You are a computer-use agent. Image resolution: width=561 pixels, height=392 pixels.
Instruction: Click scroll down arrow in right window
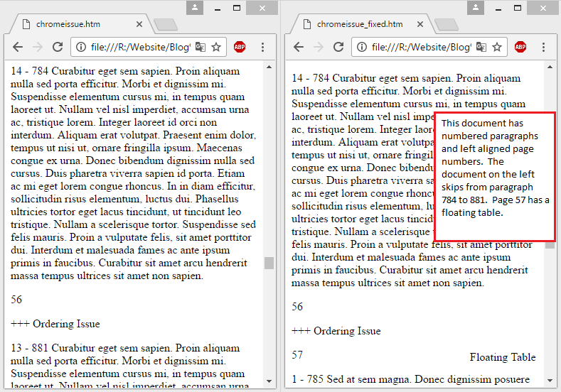point(550,381)
